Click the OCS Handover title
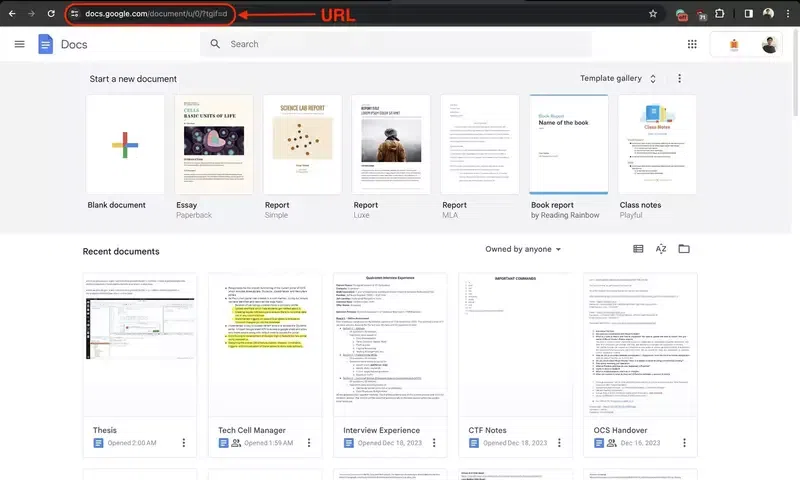Image resolution: width=800 pixels, height=480 pixels. click(620, 430)
